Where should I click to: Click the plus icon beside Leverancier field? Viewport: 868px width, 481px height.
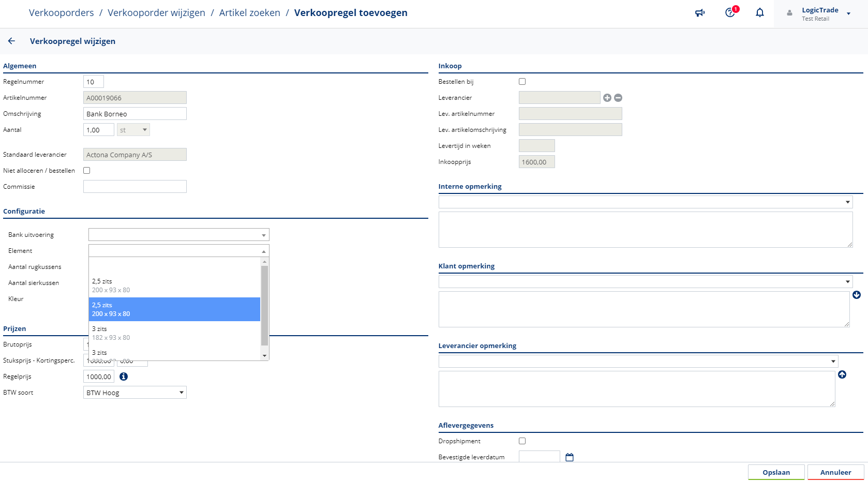coord(607,98)
